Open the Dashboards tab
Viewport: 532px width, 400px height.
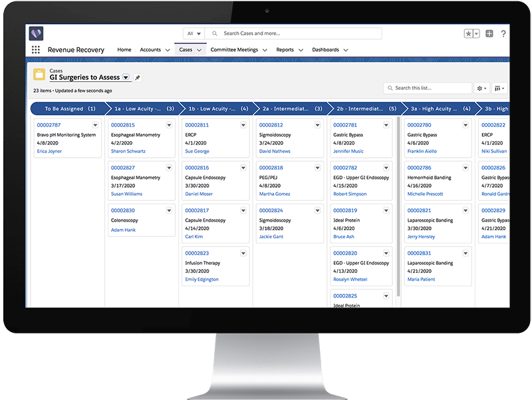pyautogui.click(x=325, y=50)
